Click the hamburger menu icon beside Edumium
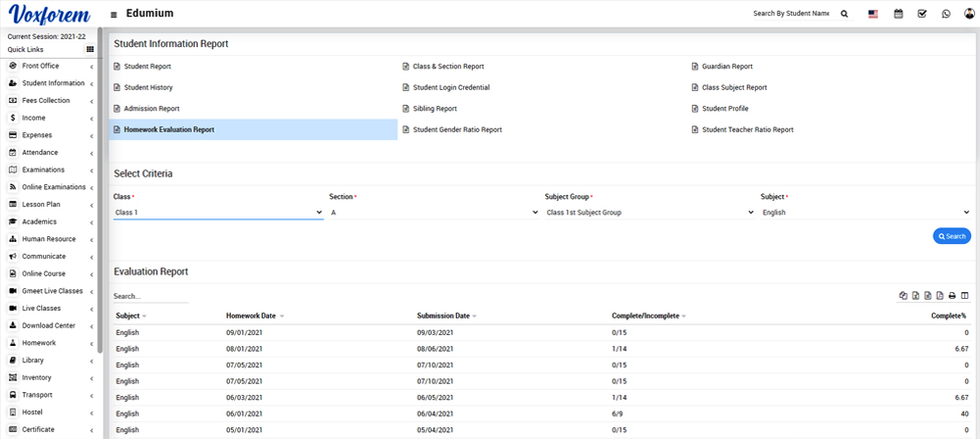This screenshot has width=980, height=439. 114,15
